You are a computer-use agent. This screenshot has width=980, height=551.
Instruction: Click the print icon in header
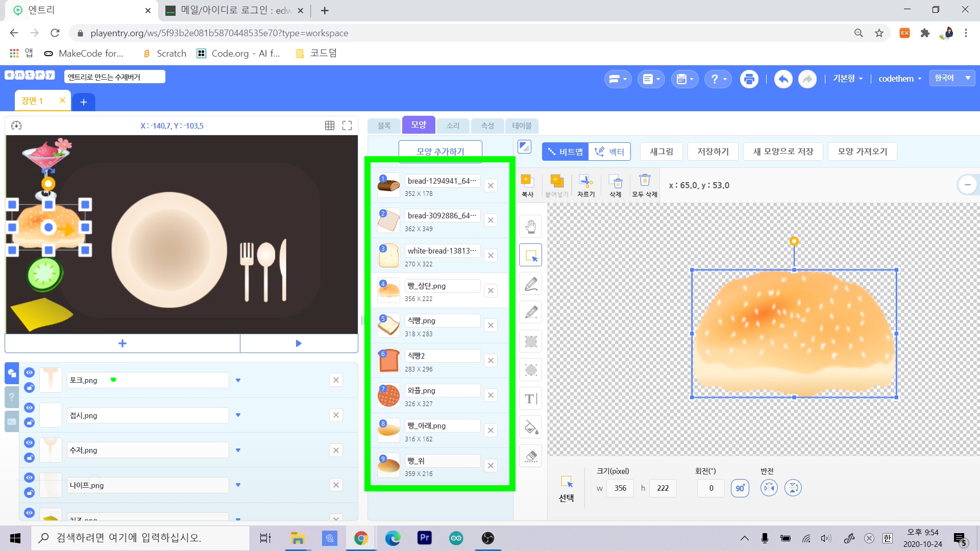pyautogui.click(x=749, y=79)
